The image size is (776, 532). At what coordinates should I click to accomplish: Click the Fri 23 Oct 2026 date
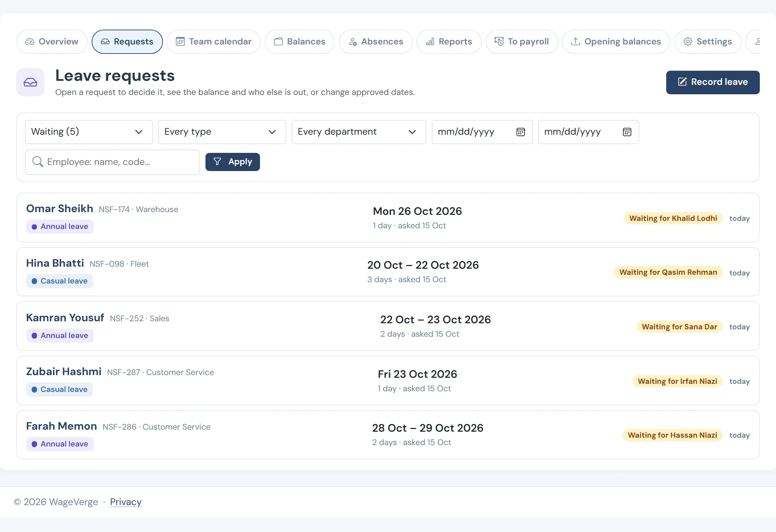pyautogui.click(x=417, y=374)
